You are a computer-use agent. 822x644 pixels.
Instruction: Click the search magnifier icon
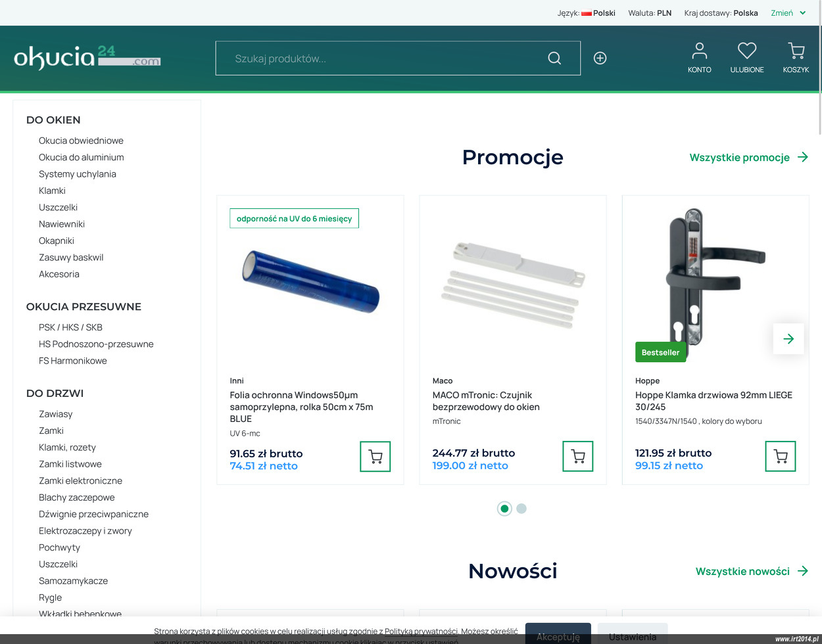click(x=554, y=58)
